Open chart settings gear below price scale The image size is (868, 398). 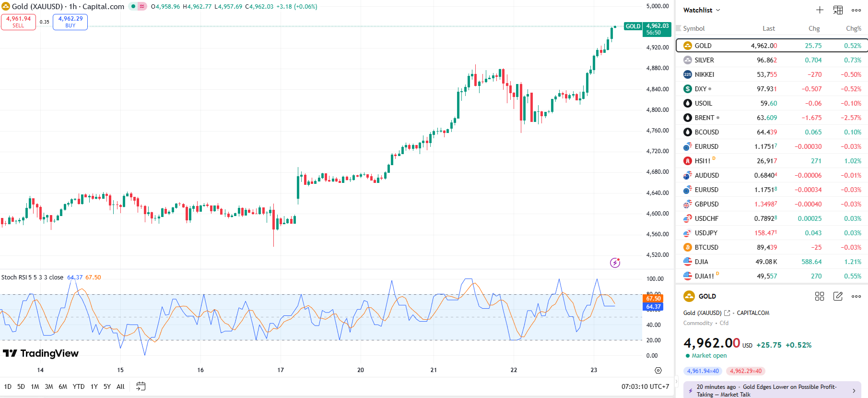pyautogui.click(x=658, y=370)
